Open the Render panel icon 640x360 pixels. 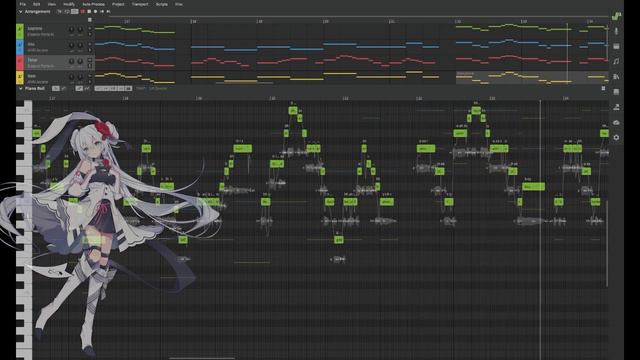tap(616, 107)
